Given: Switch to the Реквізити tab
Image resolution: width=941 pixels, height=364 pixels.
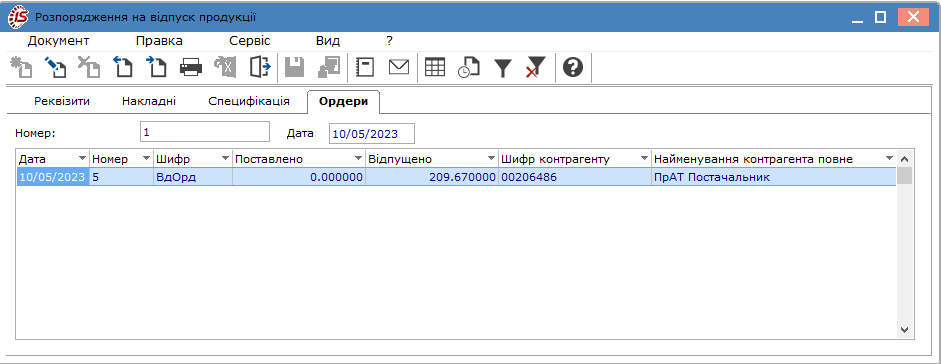Looking at the screenshot, I should click(62, 101).
